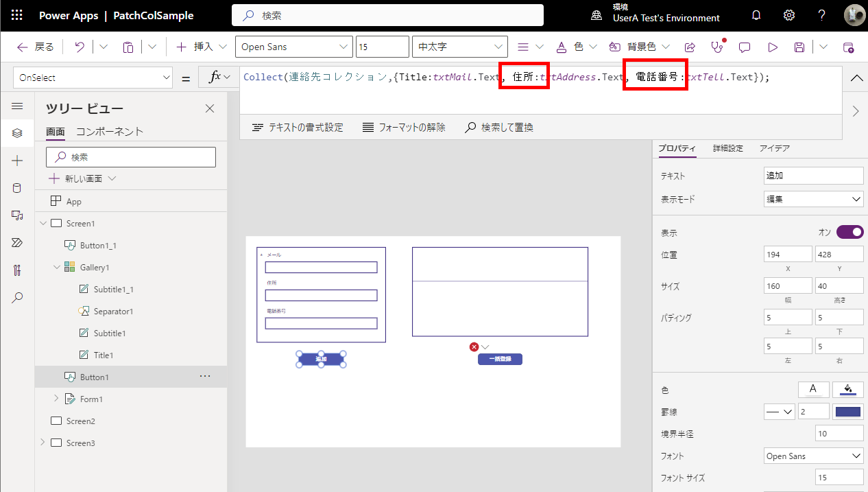Select the Power Automate flows icon
Image resolution: width=868 pixels, height=492 pixels.
(16, 242)
